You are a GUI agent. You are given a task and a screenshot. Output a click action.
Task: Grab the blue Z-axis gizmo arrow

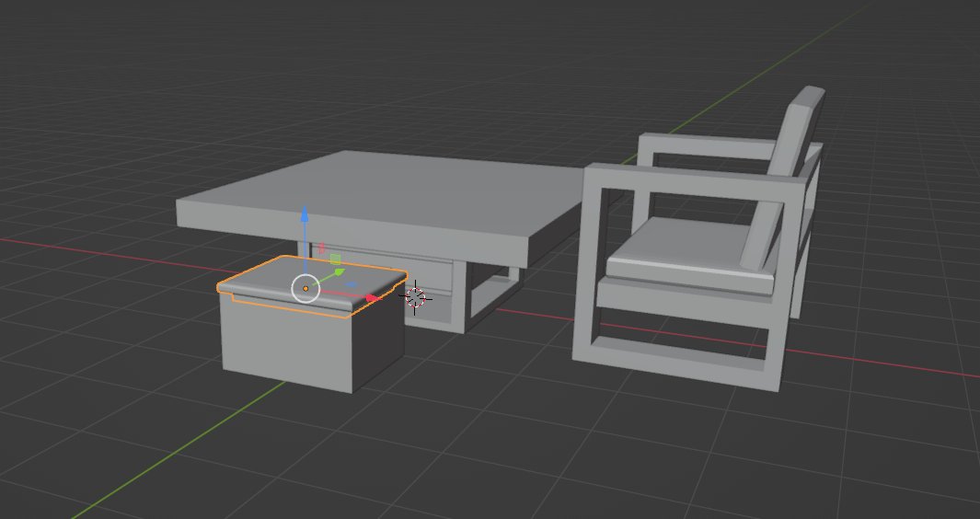(305, 215)
